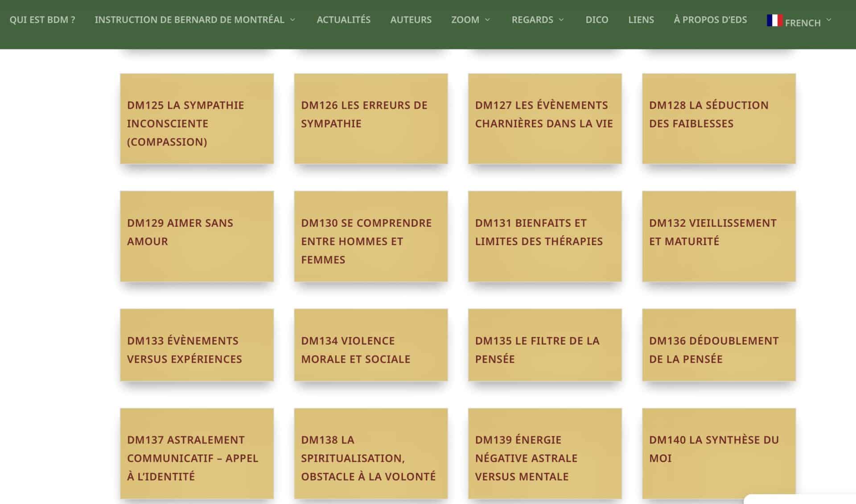
Task: Go to Actualités menu item
Action: point(343,20)
